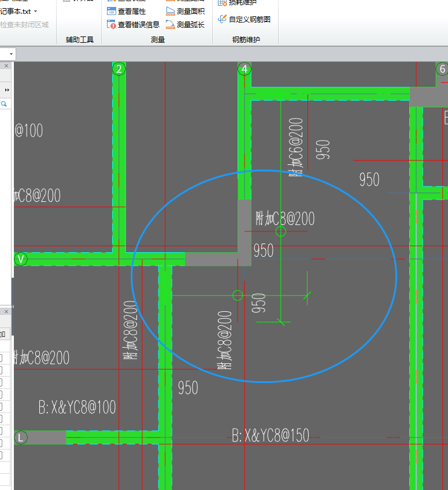Select axis marker 6 on the grid
This screenshot has height=490, width=448.
442,69
